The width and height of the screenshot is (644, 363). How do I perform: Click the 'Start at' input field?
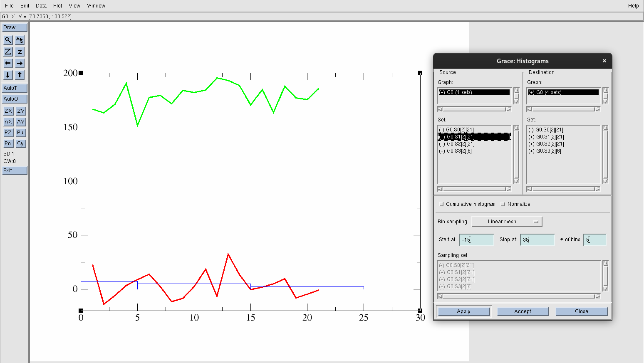coord(477,240)
